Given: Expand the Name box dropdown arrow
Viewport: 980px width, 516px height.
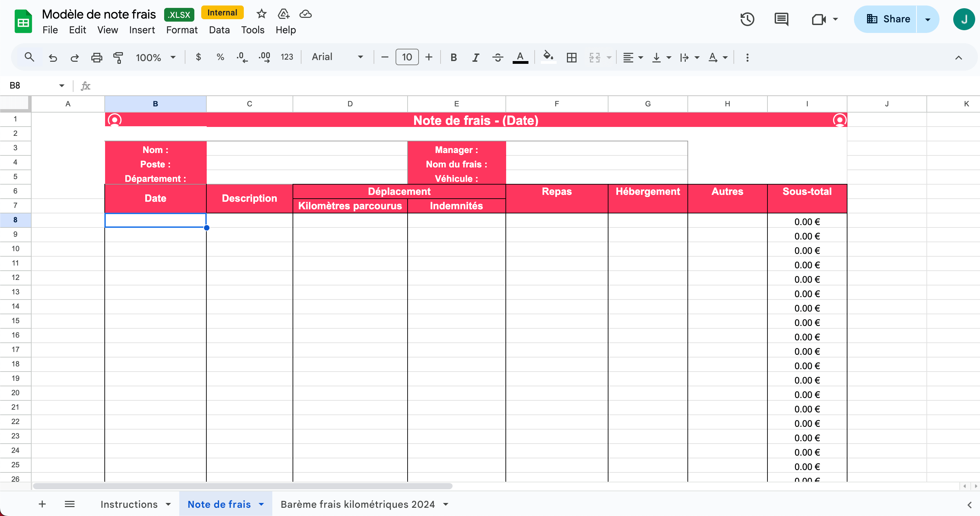Looking at the screenshot, I should click(x=61, y=85).
